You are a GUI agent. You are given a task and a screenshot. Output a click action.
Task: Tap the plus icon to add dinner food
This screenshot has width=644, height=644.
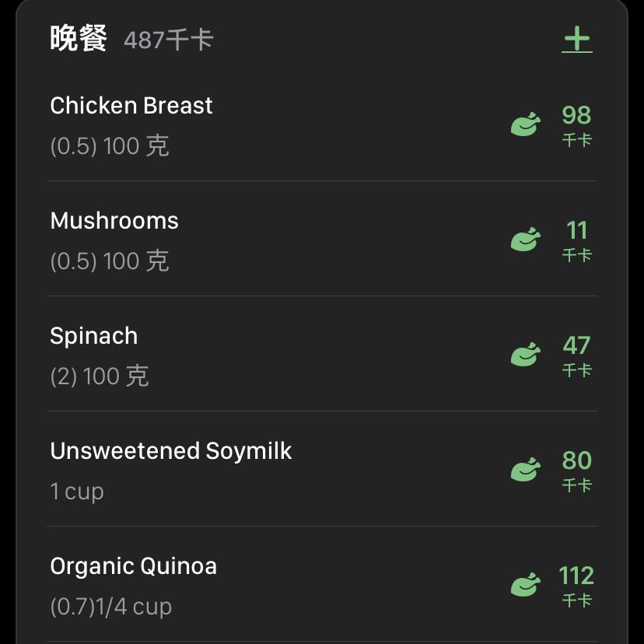(576, 40)
